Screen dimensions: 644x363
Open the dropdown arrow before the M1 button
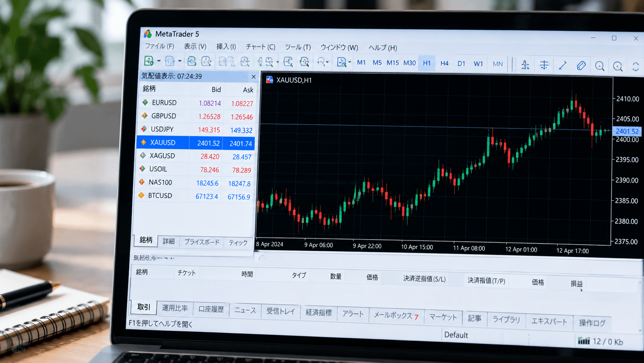(x=350, y=62)
